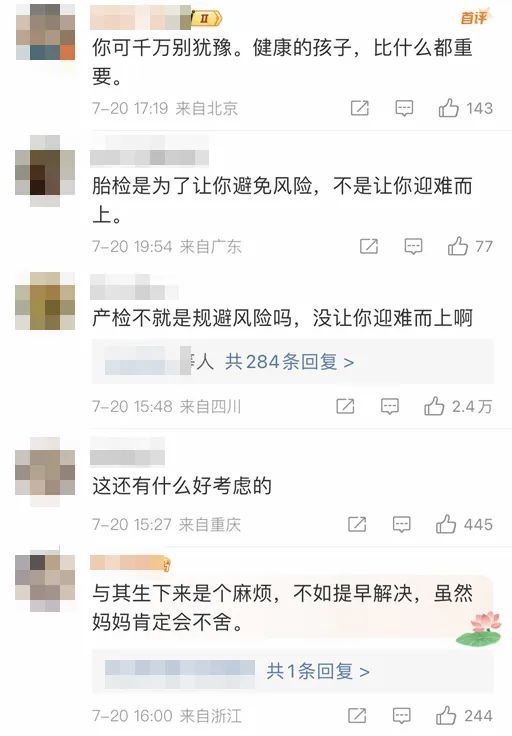Like the comment from 北京 with 143 likes
Viewport: 512px width, 736px height.
pyautogui.click(x=449, y=108)
